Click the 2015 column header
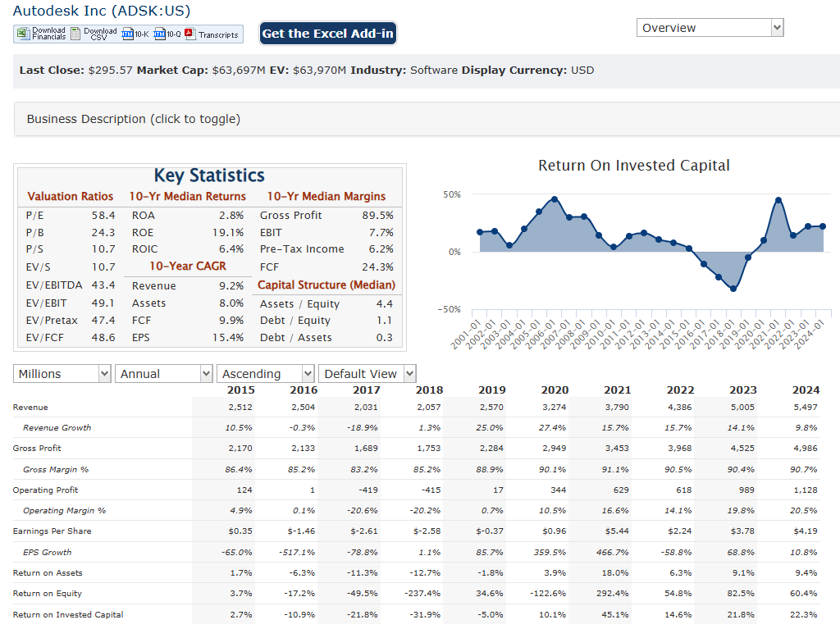 tap(240, 390)
